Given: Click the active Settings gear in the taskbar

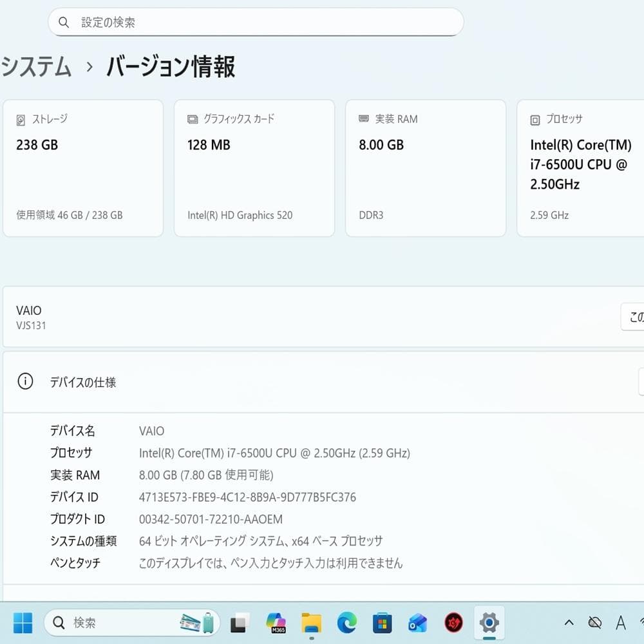Looking at the screenshot, I should [x=489, y=623].
